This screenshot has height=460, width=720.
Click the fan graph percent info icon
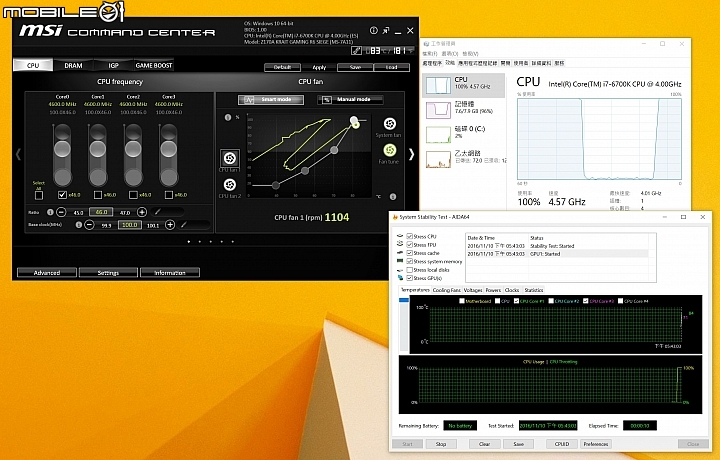pyautogui.click(x=228, y=118)
